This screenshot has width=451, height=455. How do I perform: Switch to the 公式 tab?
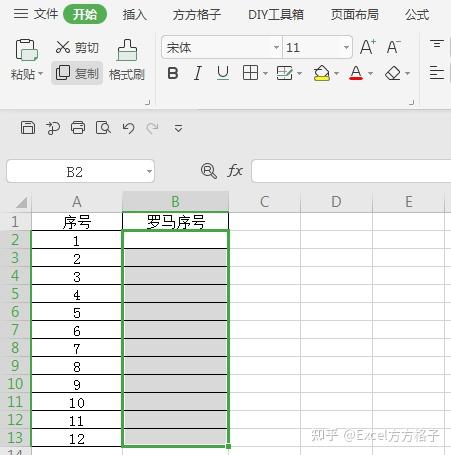tap(417, 15)
